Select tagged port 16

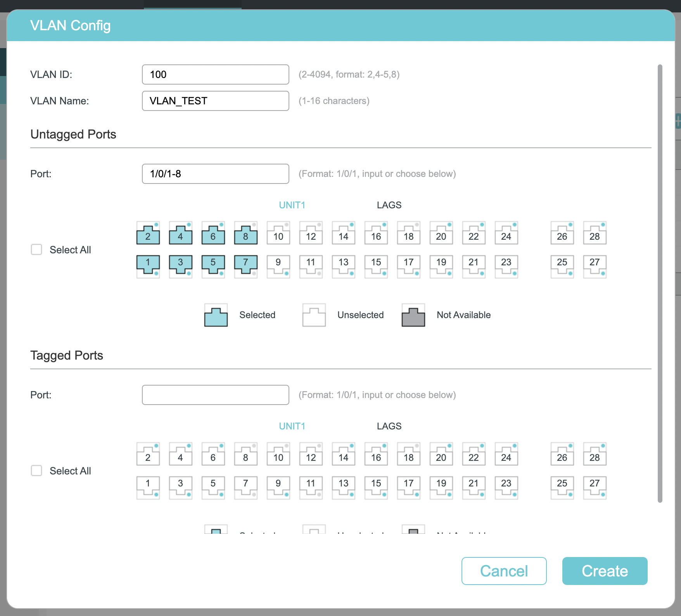coord(376,454)
